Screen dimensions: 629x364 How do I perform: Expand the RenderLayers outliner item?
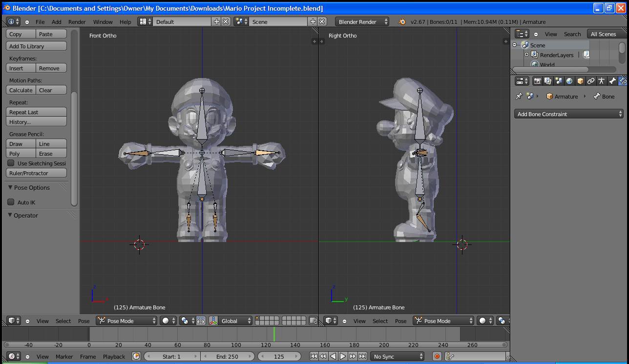click(x=527, y=55)
